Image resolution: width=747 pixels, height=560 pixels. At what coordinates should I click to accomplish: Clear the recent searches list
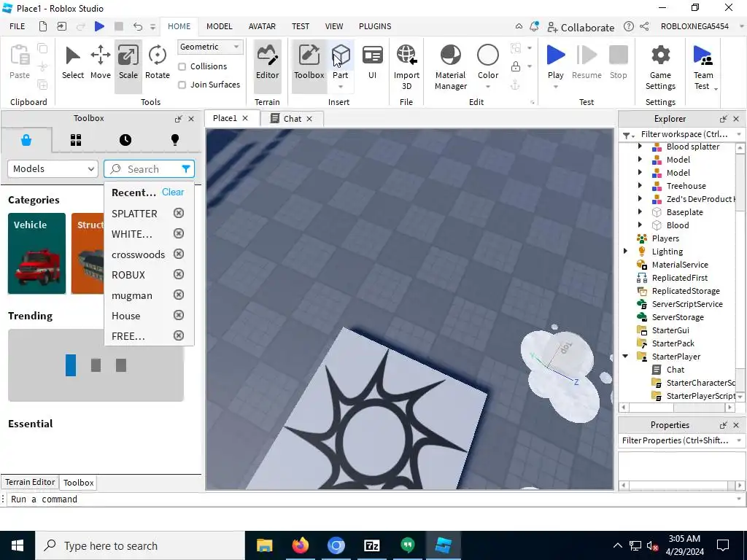[172, 192]
